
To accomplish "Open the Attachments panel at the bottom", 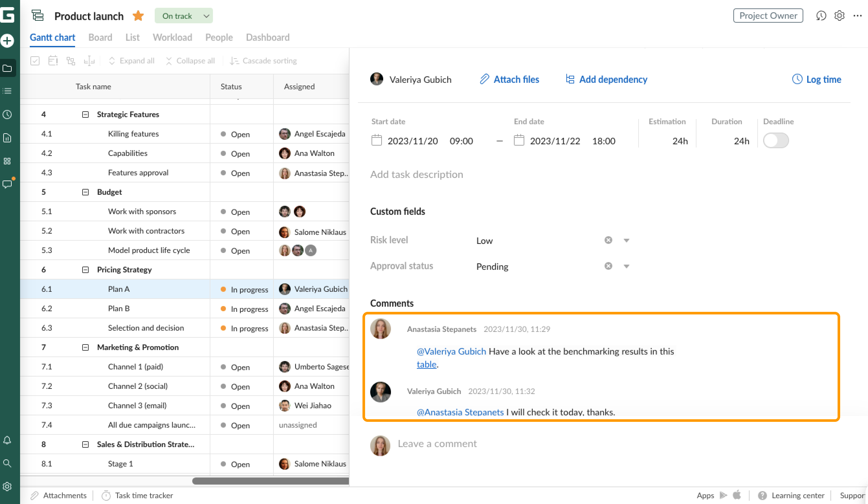I will (65, 495).
